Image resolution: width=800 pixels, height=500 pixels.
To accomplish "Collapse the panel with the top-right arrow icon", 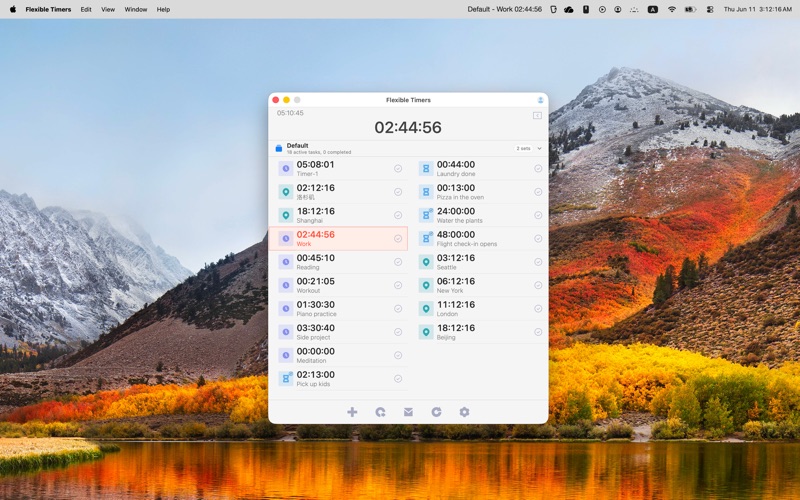I will click(x=537, y=115).
